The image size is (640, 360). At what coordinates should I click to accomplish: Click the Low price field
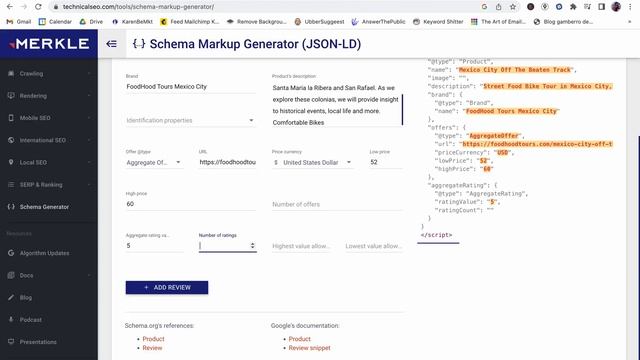(x=386, y=162)
